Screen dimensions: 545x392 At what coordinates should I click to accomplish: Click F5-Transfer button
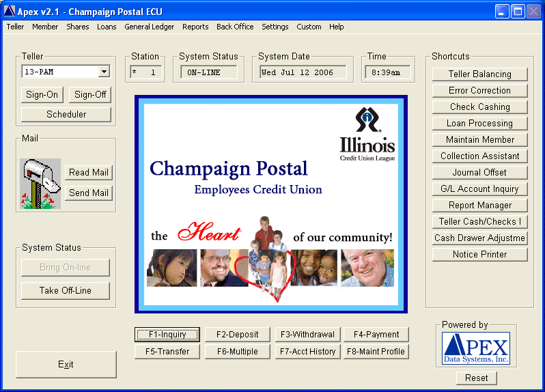(x=167, y=351)
